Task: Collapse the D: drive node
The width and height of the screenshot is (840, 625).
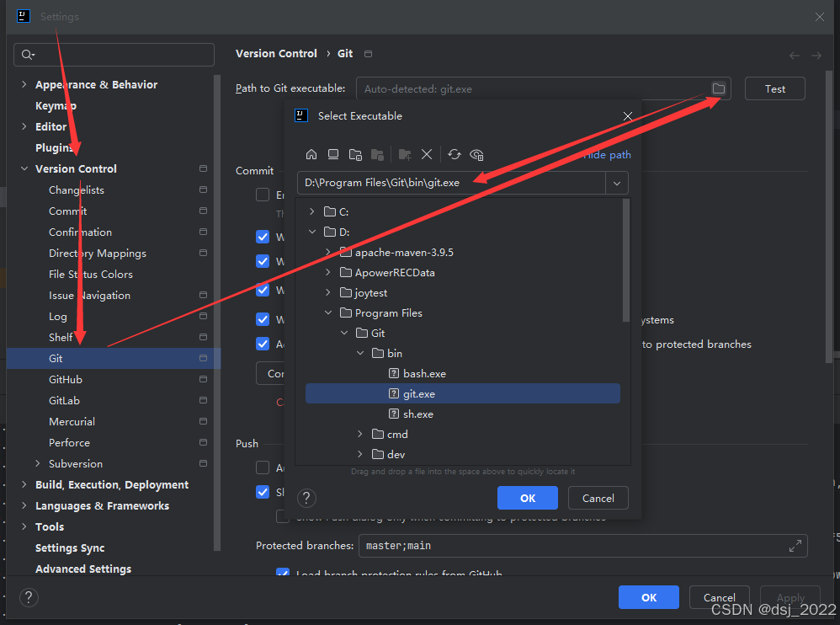Action: pyautogui.click(x=311, y=232)
